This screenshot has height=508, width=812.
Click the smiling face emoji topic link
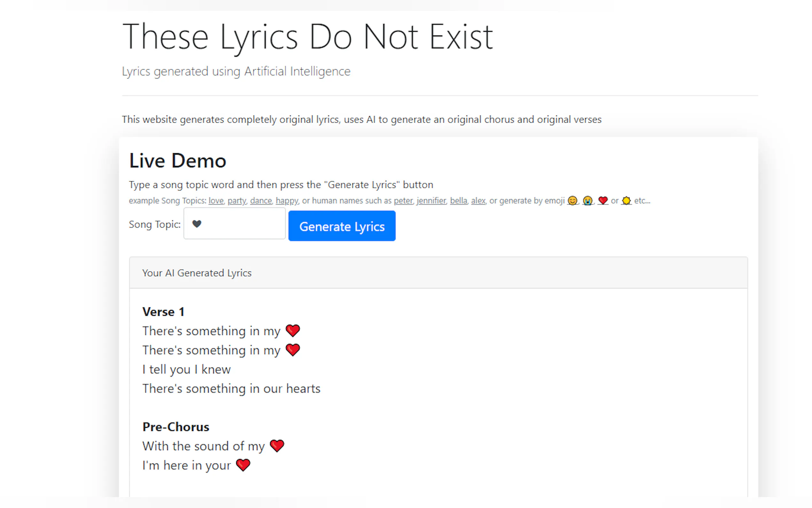click(572, 201)
